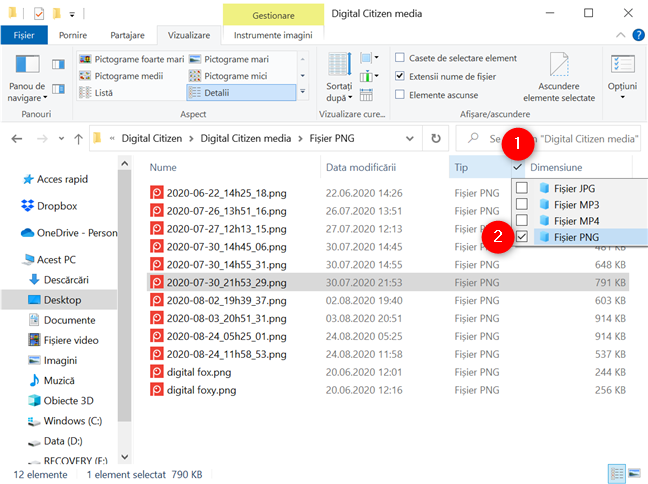648x484 pixels.
Task: Click the Properties icon in quick access toolbar
Action: (39, 14)
